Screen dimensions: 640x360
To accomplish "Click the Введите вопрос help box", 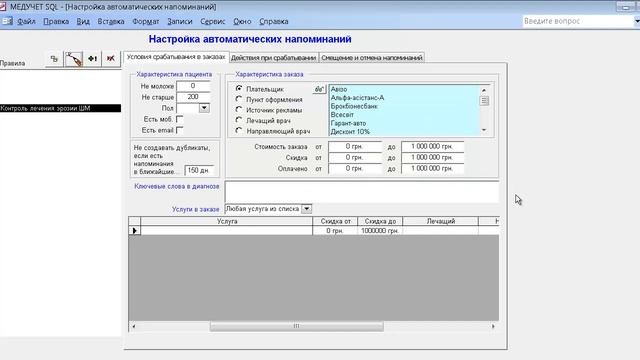I will click(x=578, y=21).
